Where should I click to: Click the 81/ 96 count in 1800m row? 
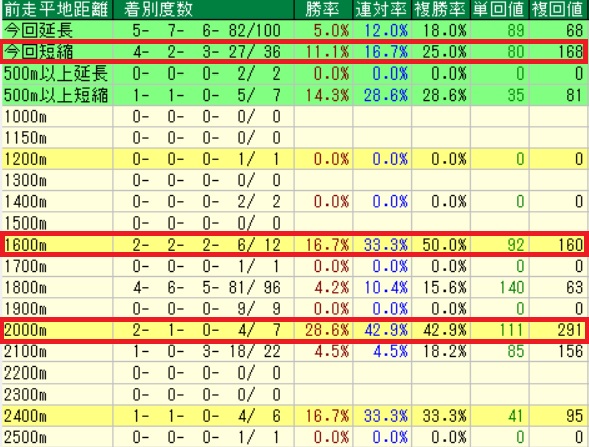255,288
